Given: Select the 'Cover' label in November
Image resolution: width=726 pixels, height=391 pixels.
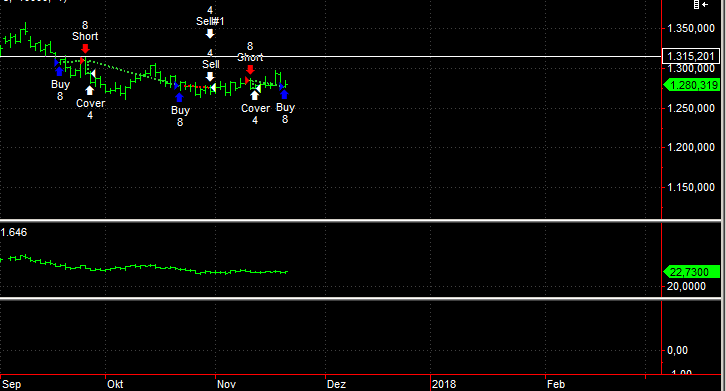Looking at the screenshot, I should click(x=255, y=108).
